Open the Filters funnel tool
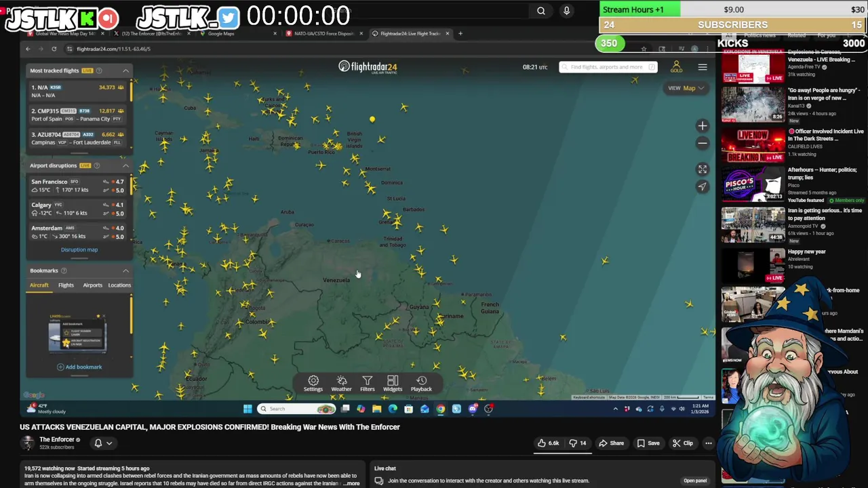Image resolution: width=868 pixels, height=488 pixels. 367,384
